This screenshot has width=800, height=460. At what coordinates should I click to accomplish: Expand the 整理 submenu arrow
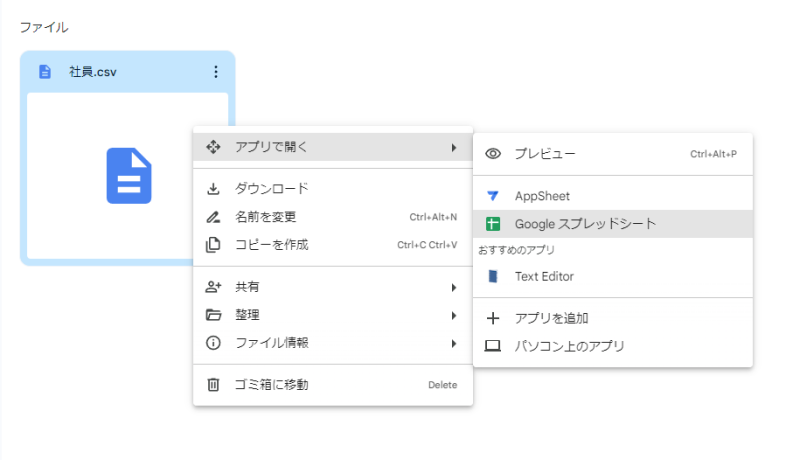point(454,316)
